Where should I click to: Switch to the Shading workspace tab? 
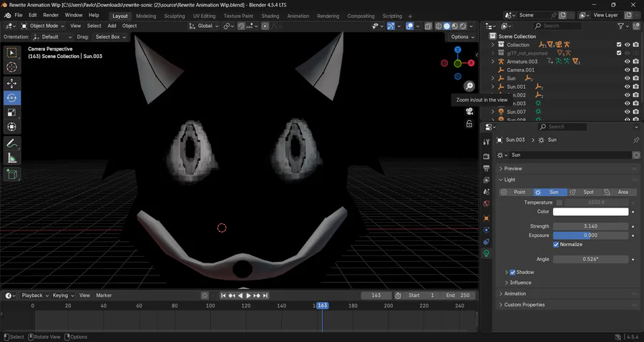[x=270, y=16]
